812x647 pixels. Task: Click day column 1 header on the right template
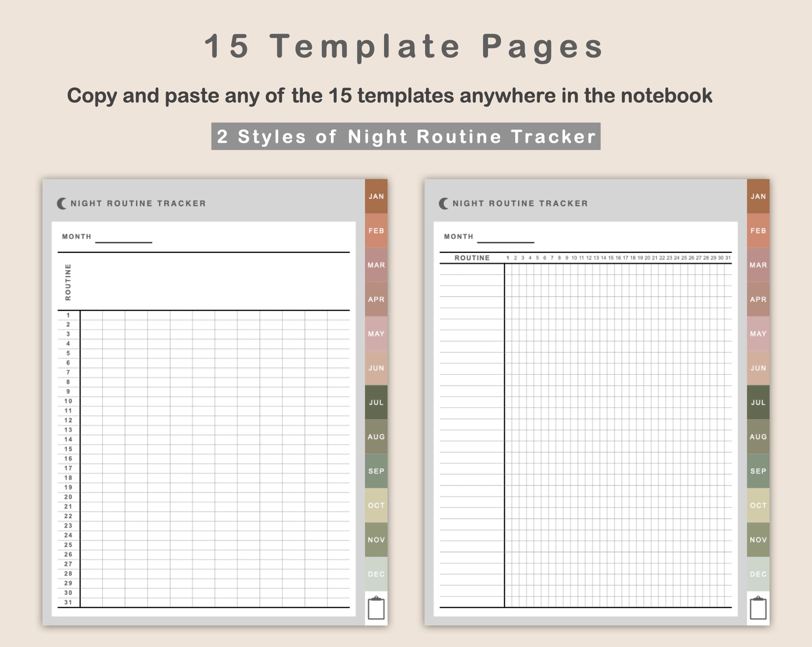(x=508, y=258)
